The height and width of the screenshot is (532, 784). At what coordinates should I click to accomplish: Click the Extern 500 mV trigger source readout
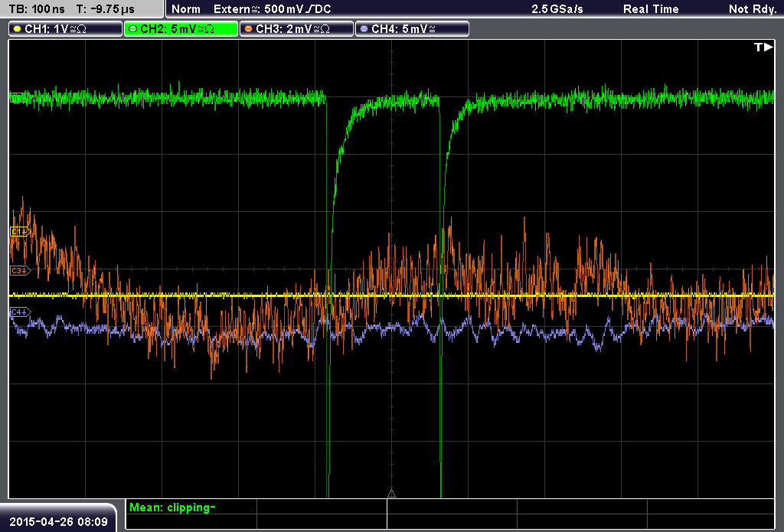(x=272, y=9)
